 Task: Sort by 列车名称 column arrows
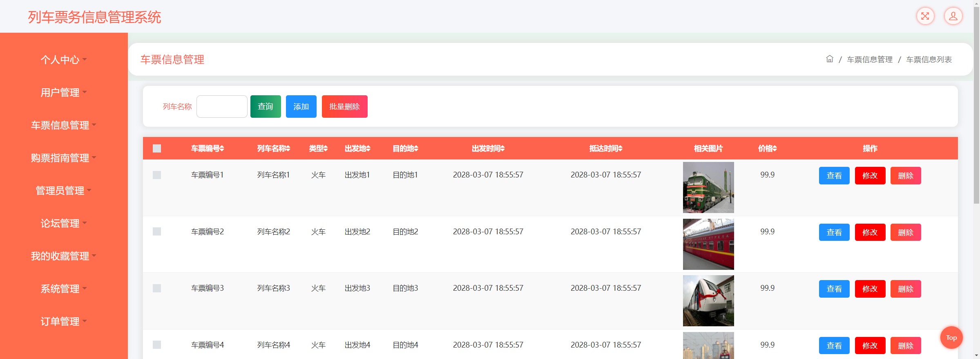point(288,148)
